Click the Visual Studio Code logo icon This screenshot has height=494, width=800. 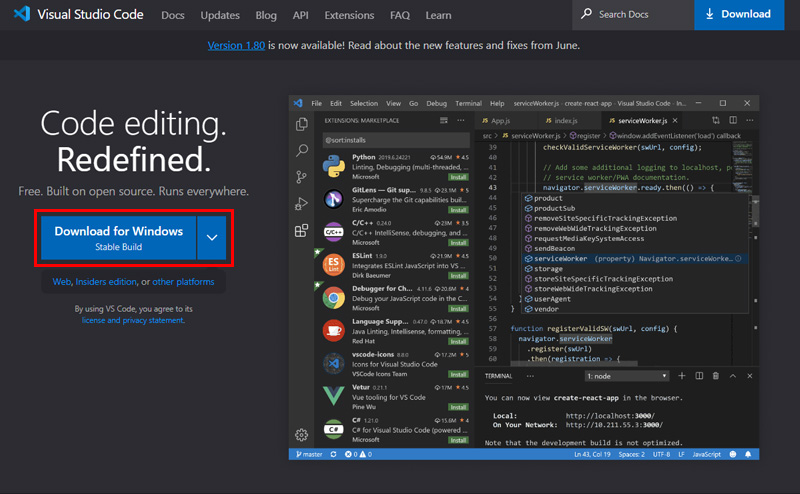(22, 14)
